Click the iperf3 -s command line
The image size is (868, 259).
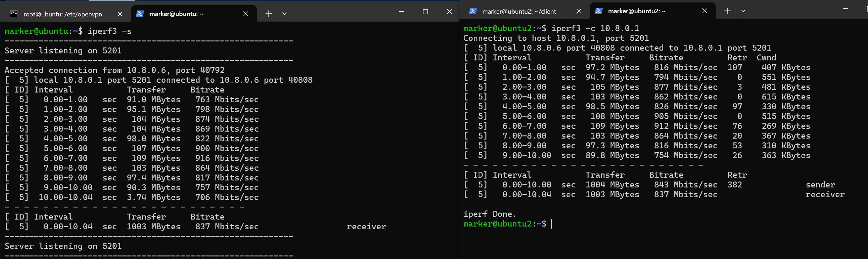tap(109, 31)
